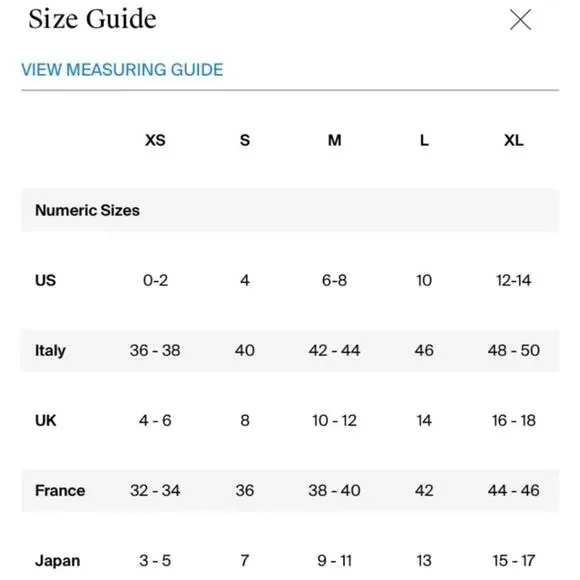Screen dimensions: 580x580
Task: Select the S size column header
Action: [x=245, y=140]
